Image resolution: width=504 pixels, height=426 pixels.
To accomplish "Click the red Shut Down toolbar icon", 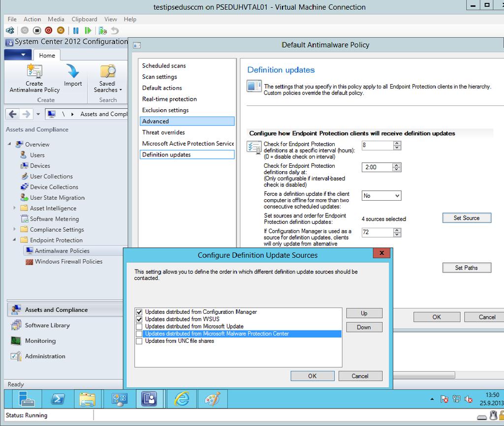I will coord(49,30).
